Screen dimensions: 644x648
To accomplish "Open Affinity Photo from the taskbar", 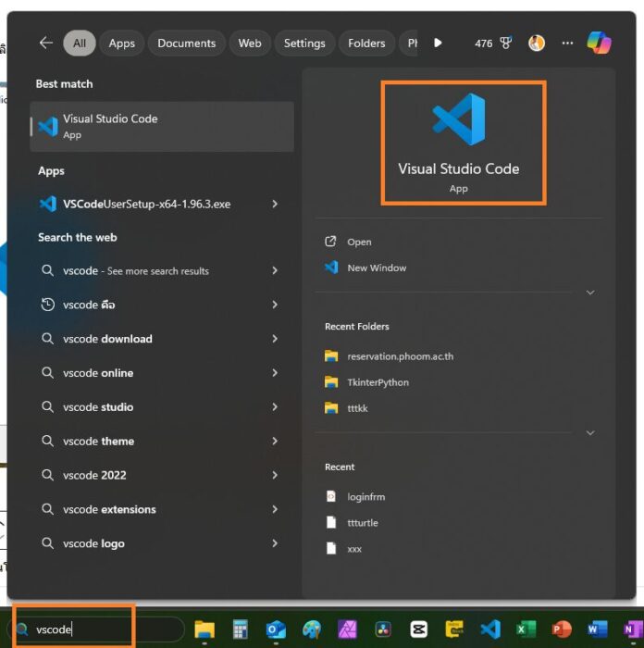I will click(x=347, y=629).
